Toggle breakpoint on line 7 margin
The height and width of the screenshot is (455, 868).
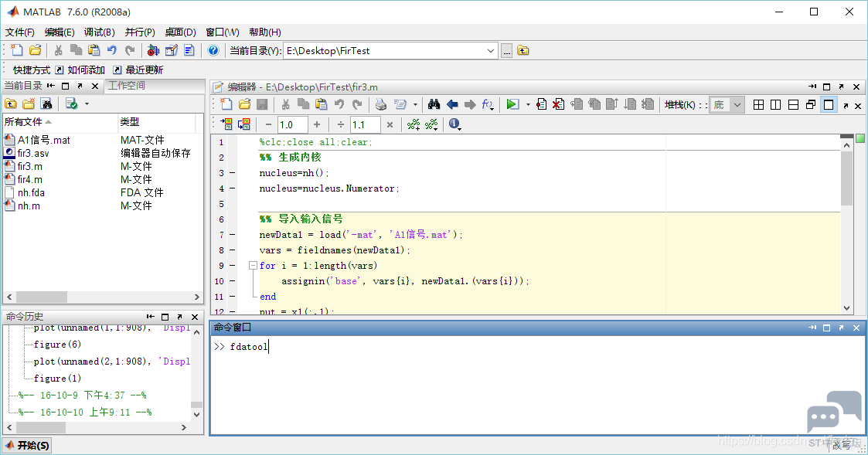pos(233,235)
